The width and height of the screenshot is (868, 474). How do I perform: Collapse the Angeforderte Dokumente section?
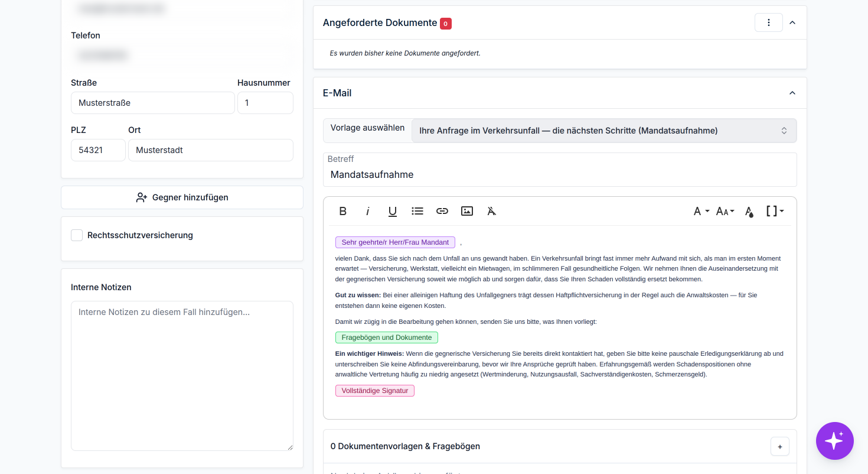click(792, 22)
